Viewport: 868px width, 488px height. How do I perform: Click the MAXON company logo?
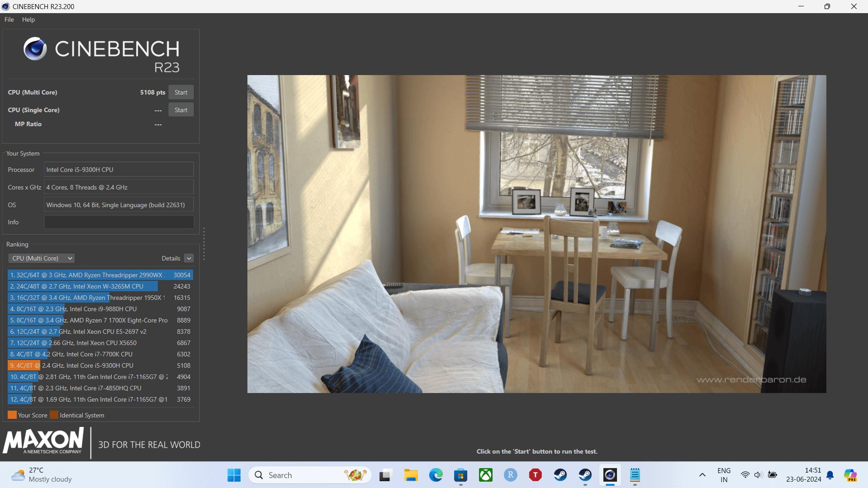[44, 441]
